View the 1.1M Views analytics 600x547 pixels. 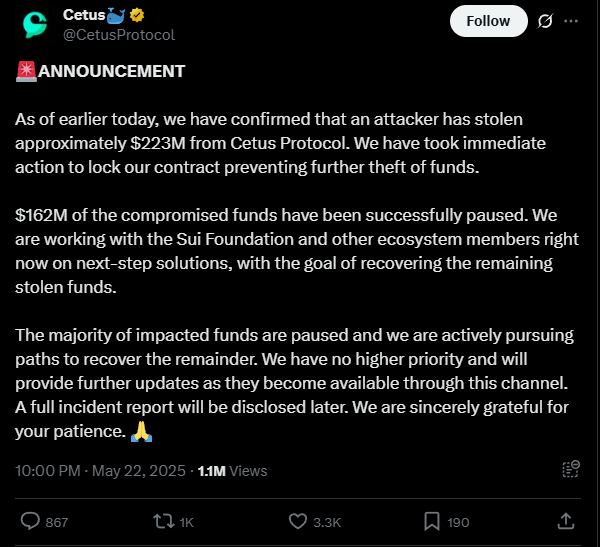232,470
